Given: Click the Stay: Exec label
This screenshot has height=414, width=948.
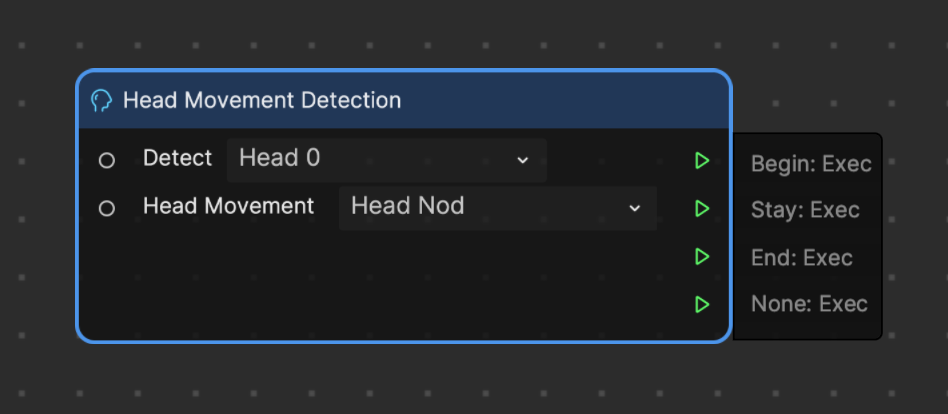Looking at the screenshot, I should [805, 210].
